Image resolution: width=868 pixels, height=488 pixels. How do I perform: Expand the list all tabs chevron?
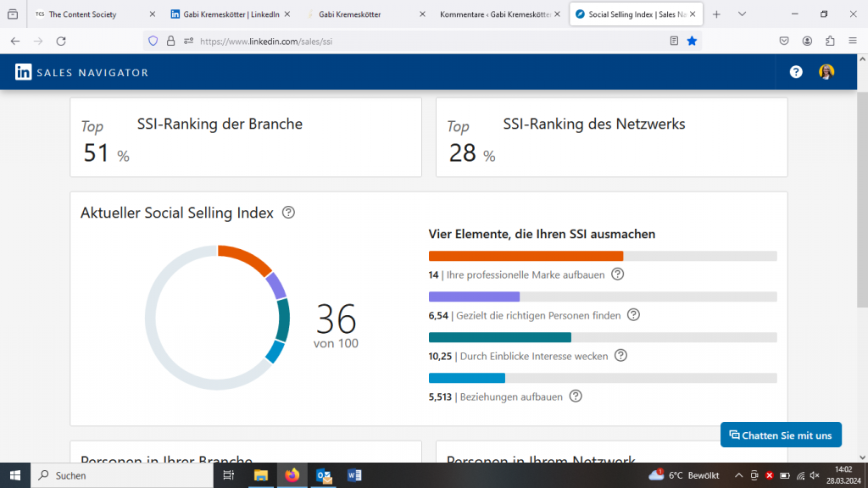click(742, 14)
